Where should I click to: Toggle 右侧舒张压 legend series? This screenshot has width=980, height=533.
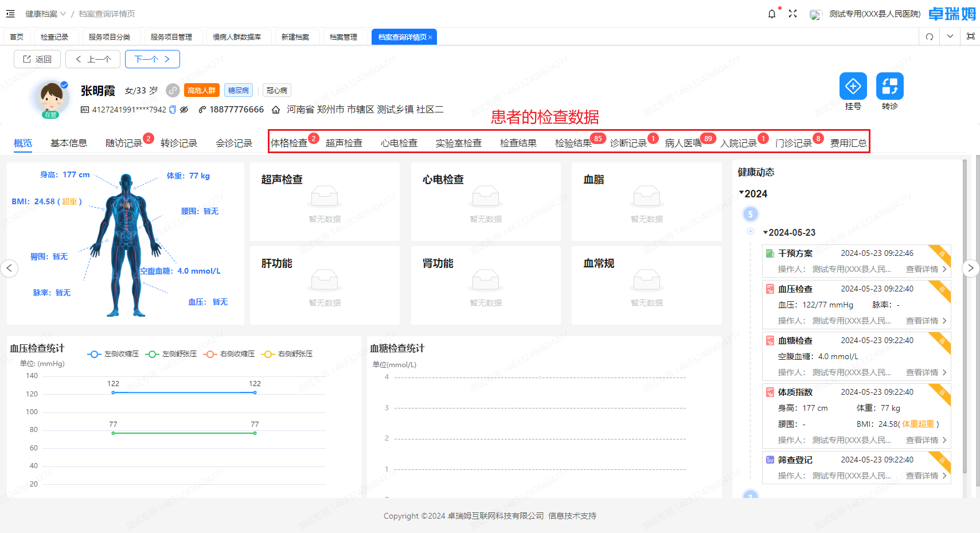(287, 354)
